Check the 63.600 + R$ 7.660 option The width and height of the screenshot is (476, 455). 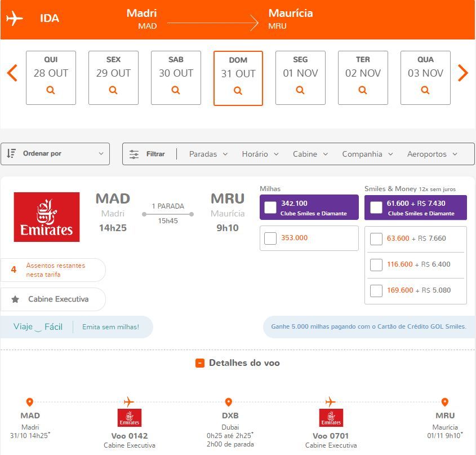376,239
